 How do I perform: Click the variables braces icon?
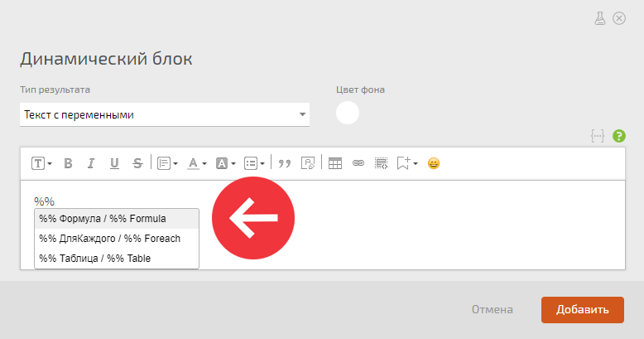tap(598, 136)
